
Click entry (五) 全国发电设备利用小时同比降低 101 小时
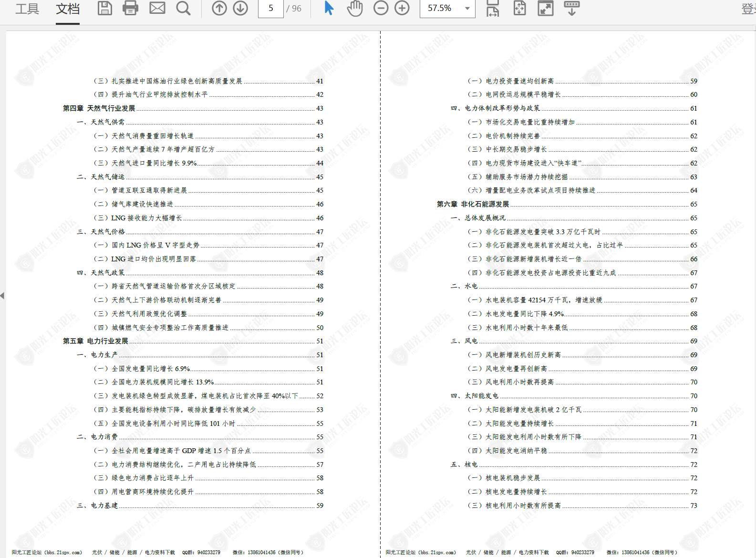coord(208,424)
